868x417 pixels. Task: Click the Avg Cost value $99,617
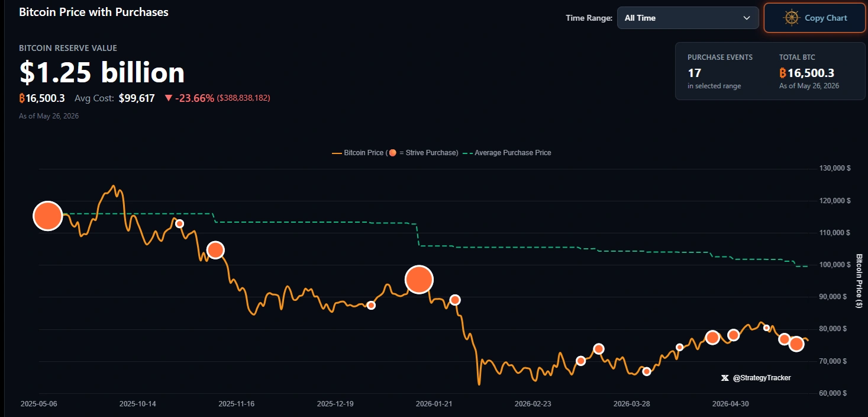(137, 98)
